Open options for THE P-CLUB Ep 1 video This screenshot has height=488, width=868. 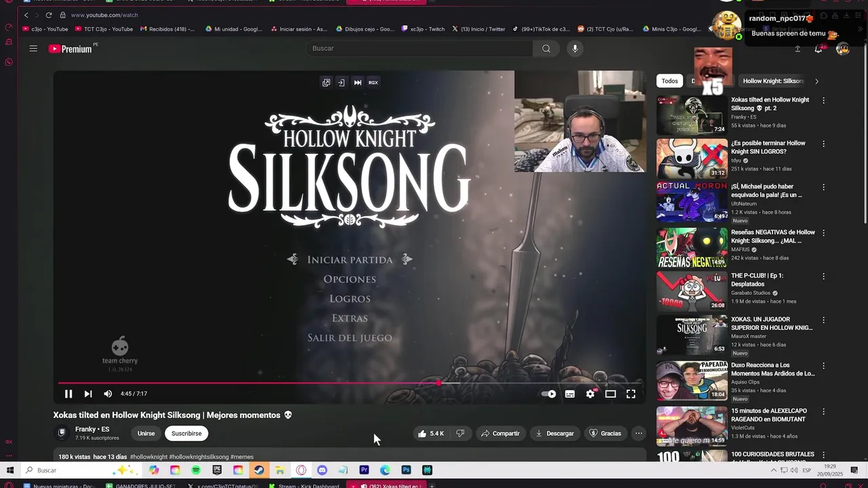(x=824, y=277)
